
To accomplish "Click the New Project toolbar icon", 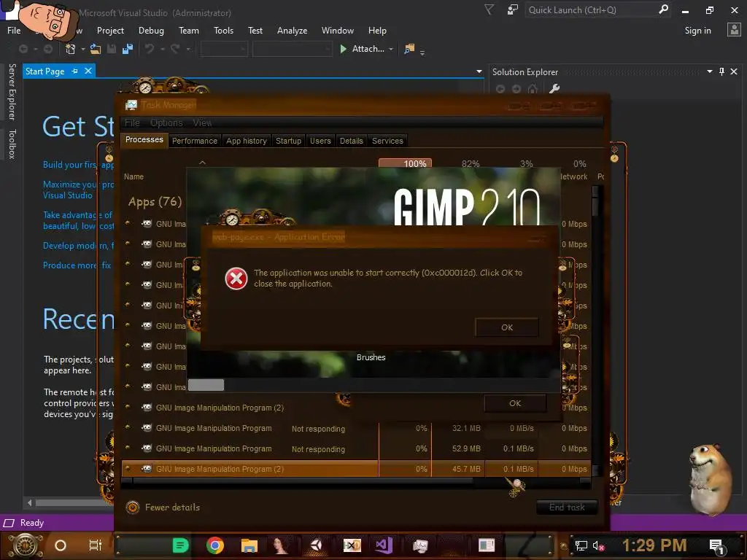I will (71, 49).
